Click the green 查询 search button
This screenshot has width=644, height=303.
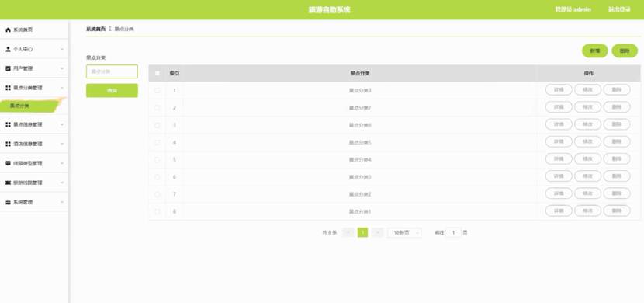pyautogui.click(x=112, y=90)
